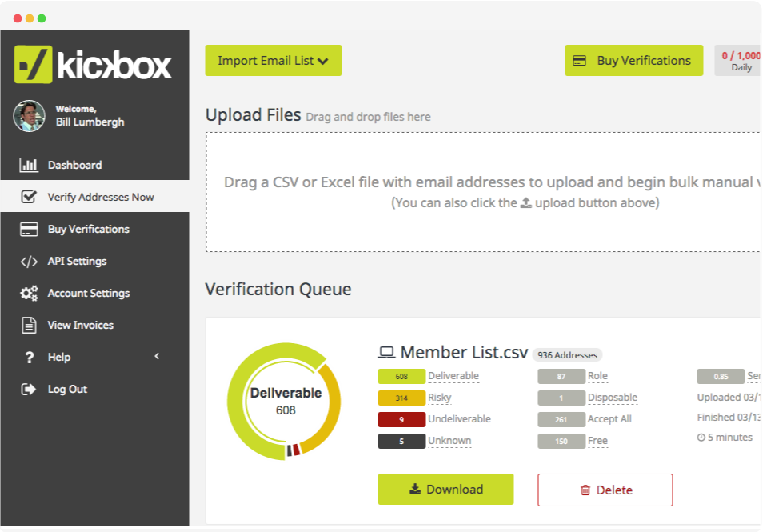Click the Dashboard bar chart icon
Screen dimensions: 763x532
(29, 165)
